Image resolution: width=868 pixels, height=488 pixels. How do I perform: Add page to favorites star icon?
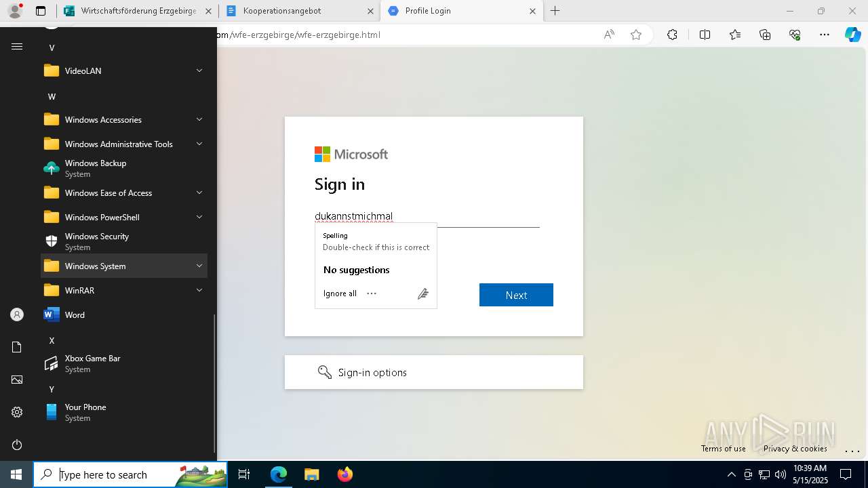tap(636, 35)
